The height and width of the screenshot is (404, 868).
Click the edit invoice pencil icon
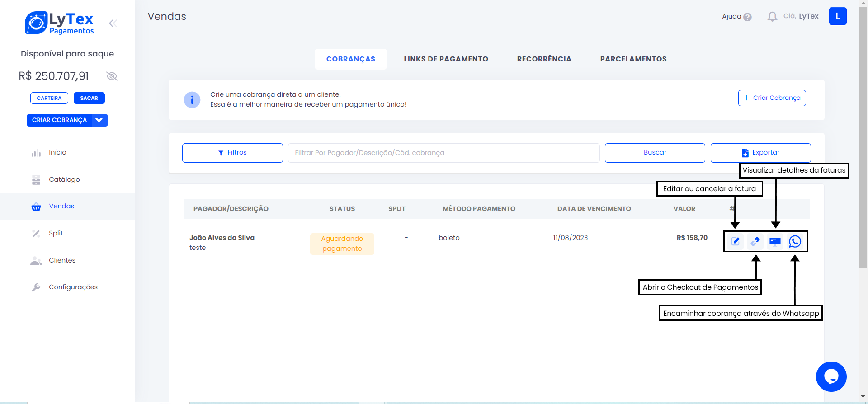click(736, 241)
